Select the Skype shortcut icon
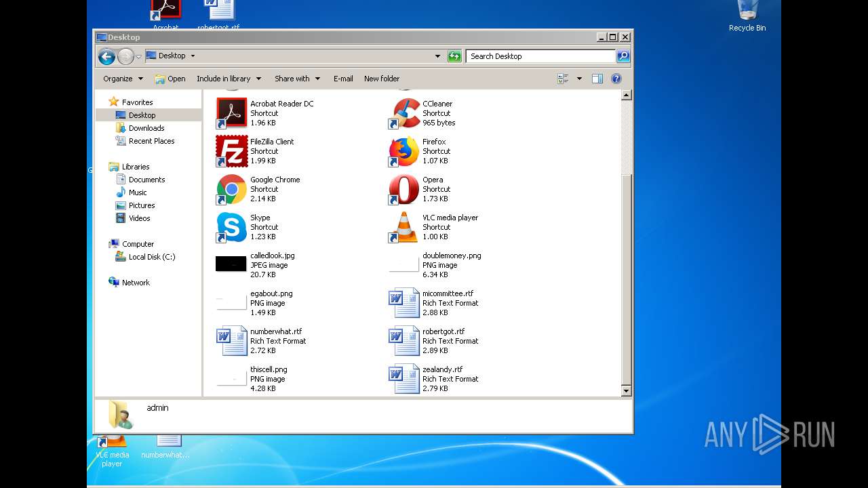The width and height of the screenshot is (868, 488). 231,227
